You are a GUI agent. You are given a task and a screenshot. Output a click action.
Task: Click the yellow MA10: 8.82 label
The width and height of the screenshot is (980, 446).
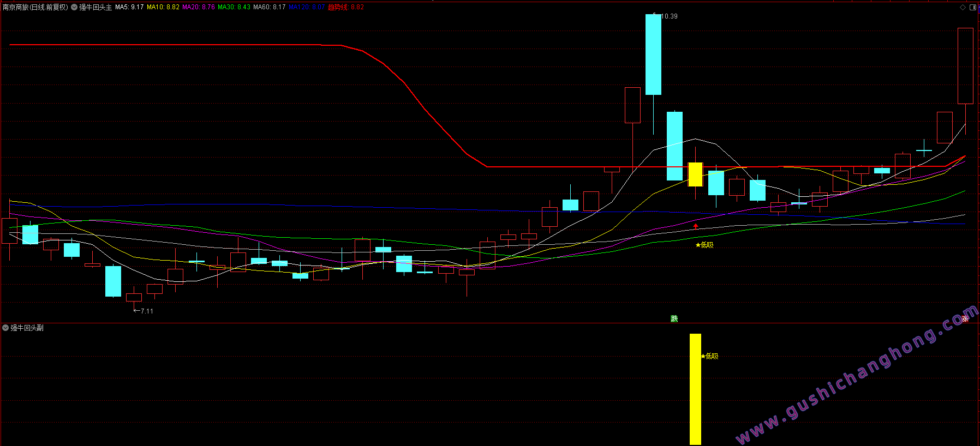click(x=163, y=7)
